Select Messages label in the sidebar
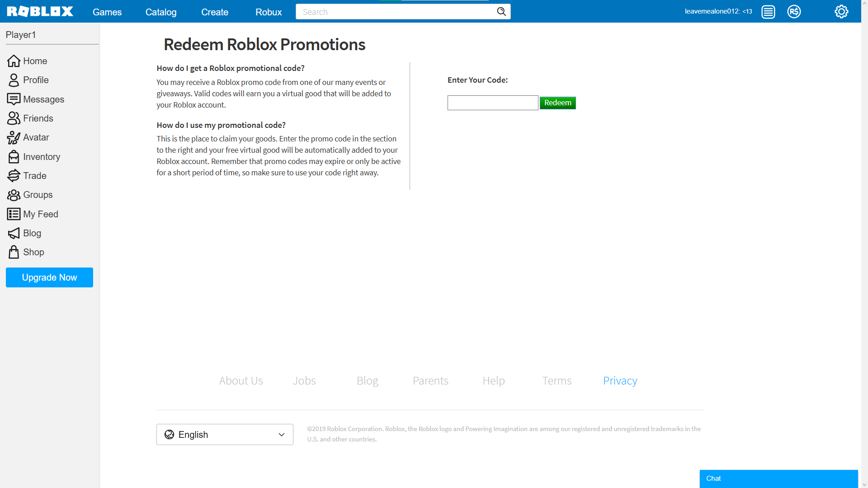The width and height of the screenshot is (868, 488). [44, 99]
